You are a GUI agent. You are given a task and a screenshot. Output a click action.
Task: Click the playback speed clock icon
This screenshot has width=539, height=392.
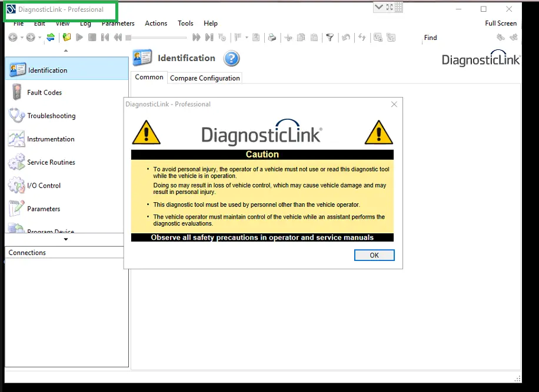[222, 37]
